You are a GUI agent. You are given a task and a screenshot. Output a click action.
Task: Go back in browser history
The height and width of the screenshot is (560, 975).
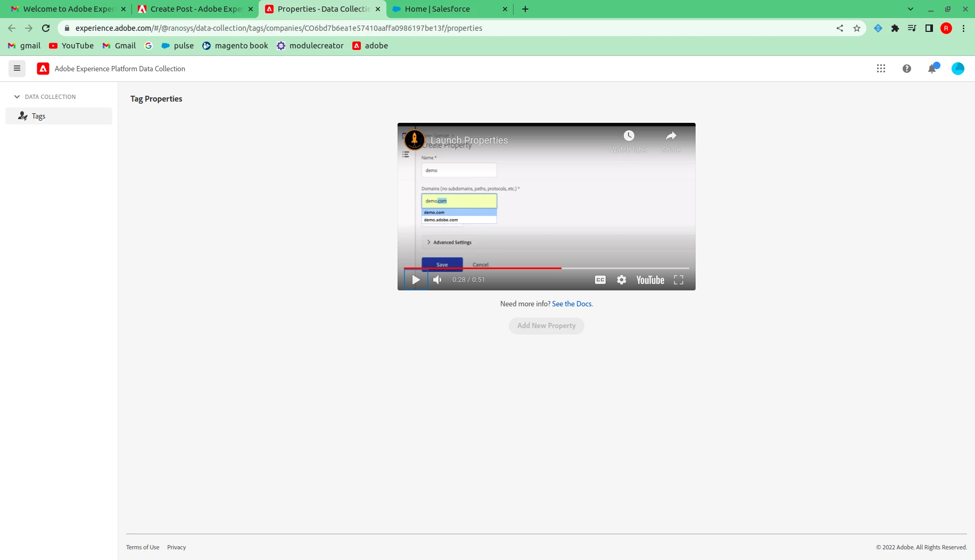pyautogui.click(x=12, y=28)
